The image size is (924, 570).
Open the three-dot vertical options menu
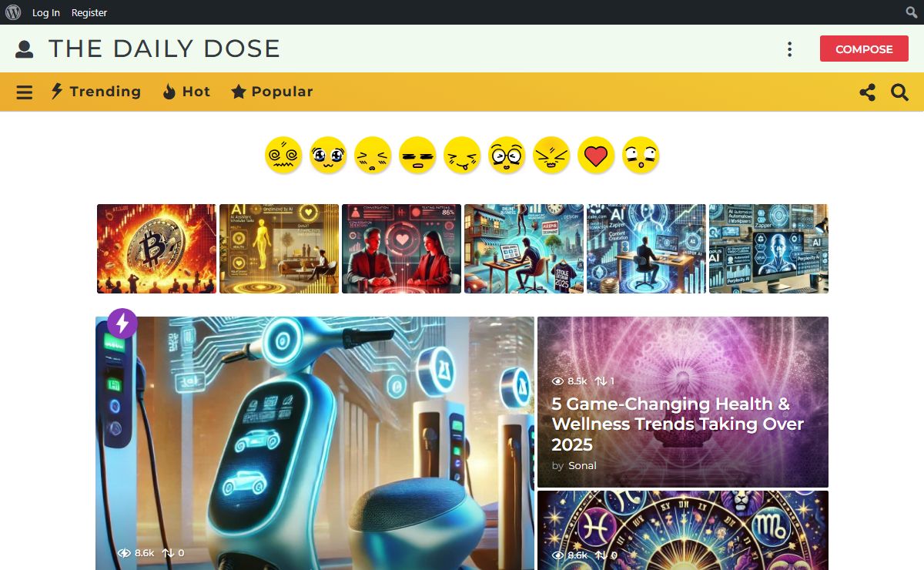point(789,49)
